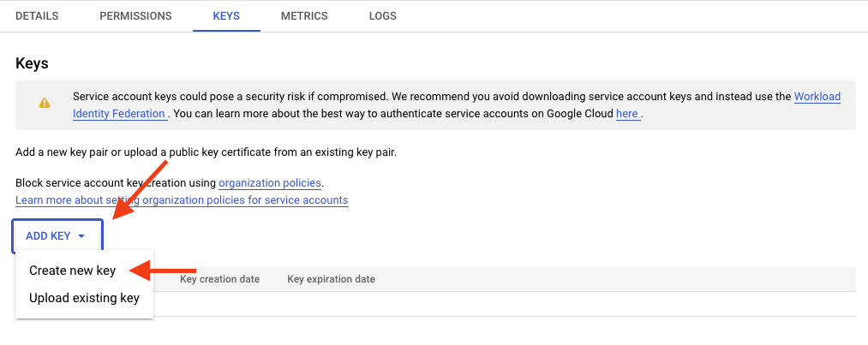Click the Key creation date column header
The image size is (868, 345).
219,279
